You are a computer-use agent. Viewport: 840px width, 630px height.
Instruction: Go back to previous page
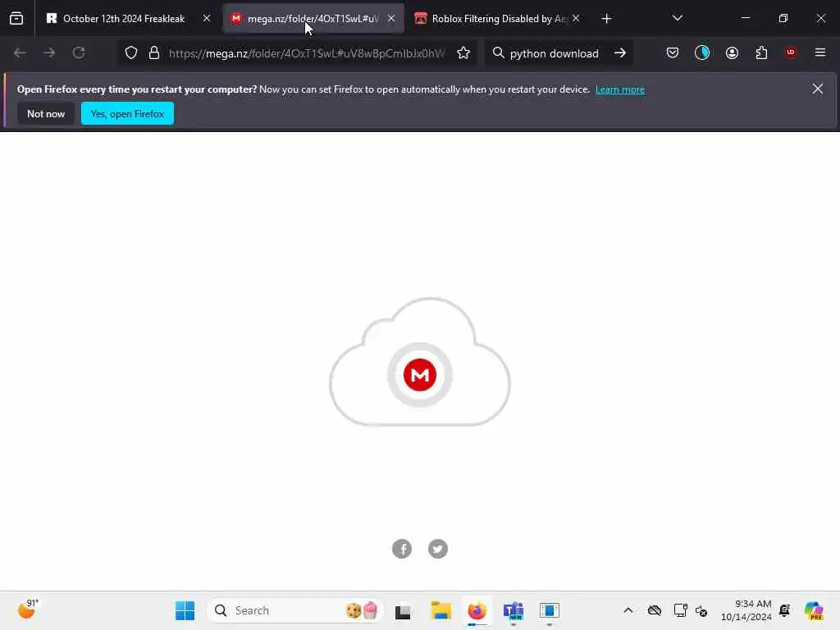coord(20,53)
